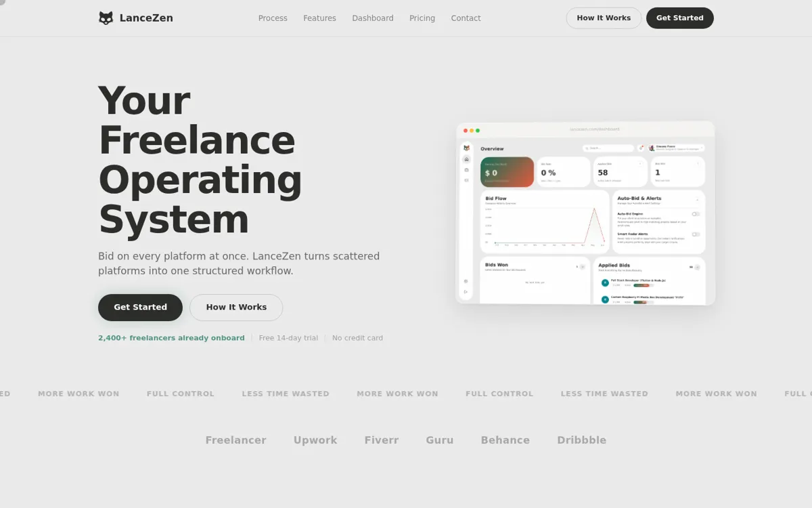Collapse the Auto-Bid & Alerts panel chevron
The height and width of the screenshot is (508, 812).
[697, 200]
